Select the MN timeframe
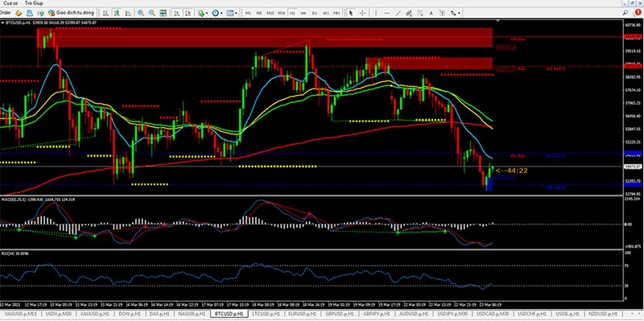644x321 pixels. 336,13
